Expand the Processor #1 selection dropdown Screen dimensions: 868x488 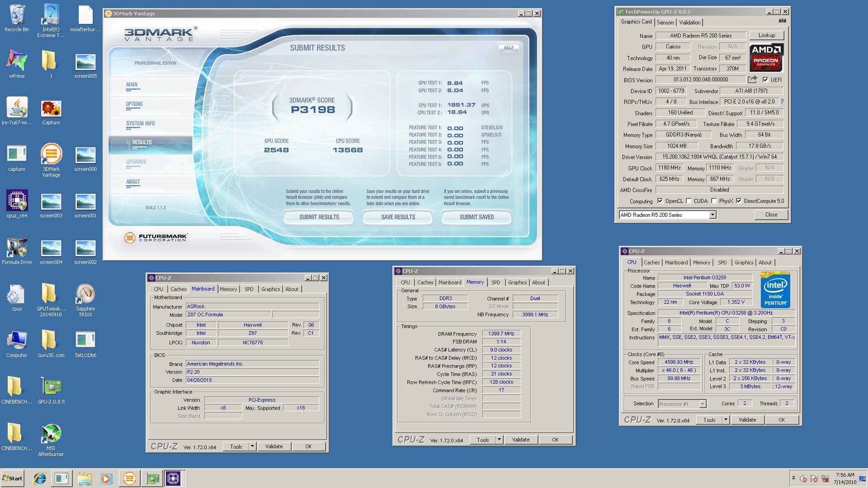(703, 404)
